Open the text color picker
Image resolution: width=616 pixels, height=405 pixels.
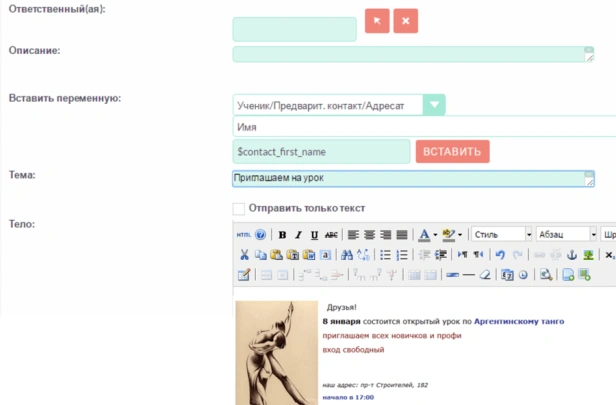click(x=424, y=235)
